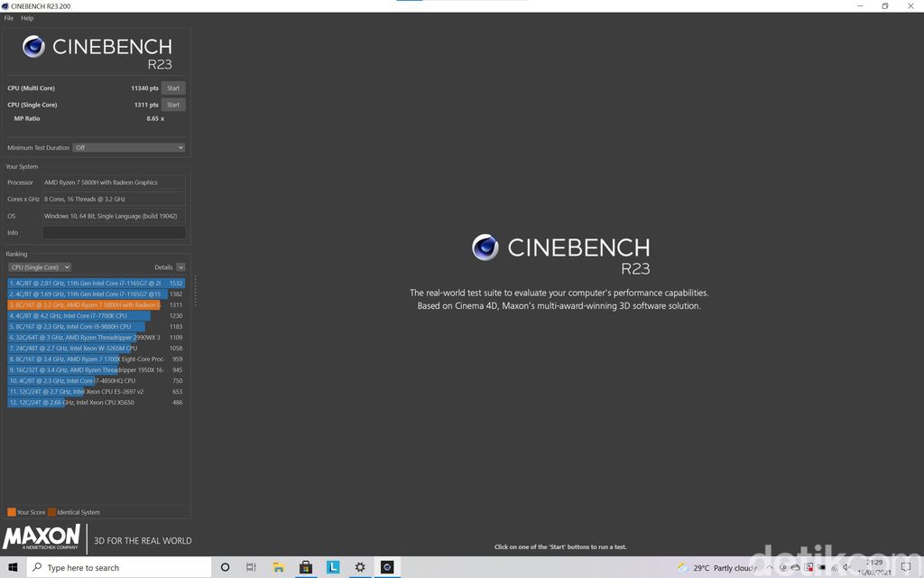Click the OneDrive cloud tray icon
Viewport: 924px width, 578px height.
coord(796,567)
